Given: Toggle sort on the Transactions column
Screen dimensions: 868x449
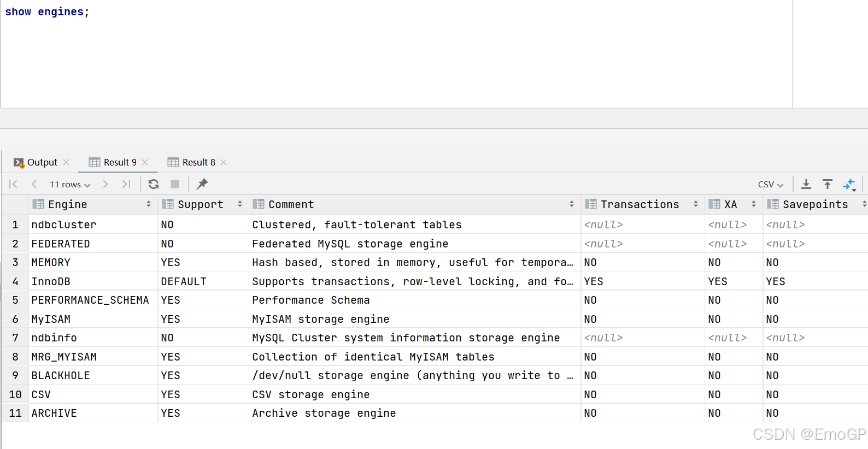Looking at the screenshot, I should click(695, 204).
